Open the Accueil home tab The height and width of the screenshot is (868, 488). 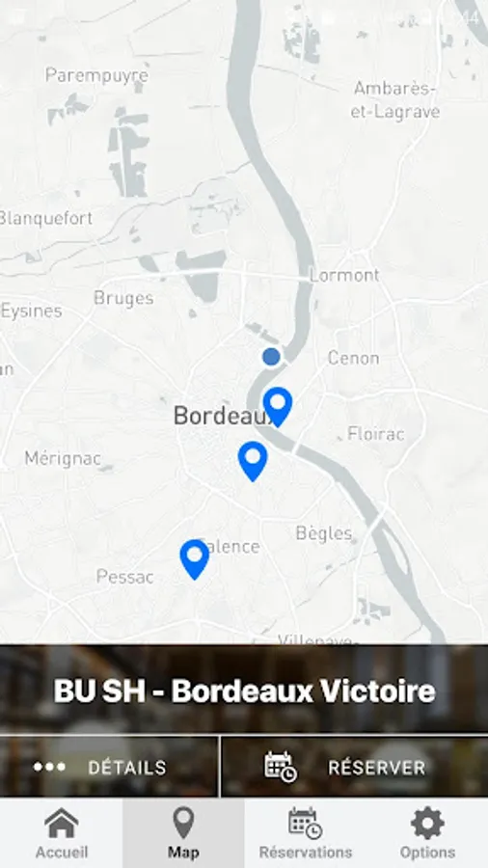(x=62, y=832)
